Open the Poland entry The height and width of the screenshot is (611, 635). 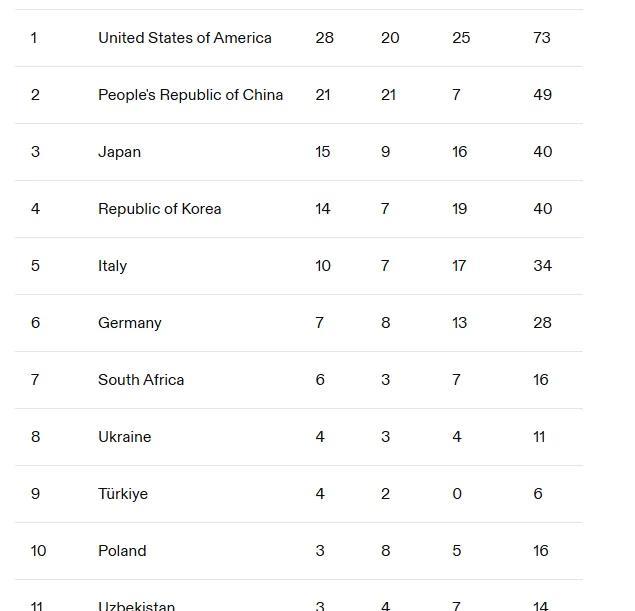pyautogui.click(x=122, y=551)
